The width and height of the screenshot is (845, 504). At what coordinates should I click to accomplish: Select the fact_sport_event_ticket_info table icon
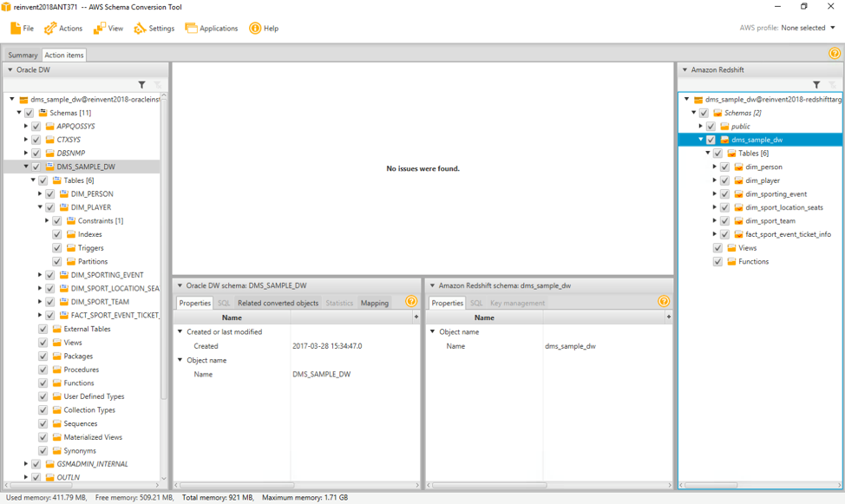(739, 234)
